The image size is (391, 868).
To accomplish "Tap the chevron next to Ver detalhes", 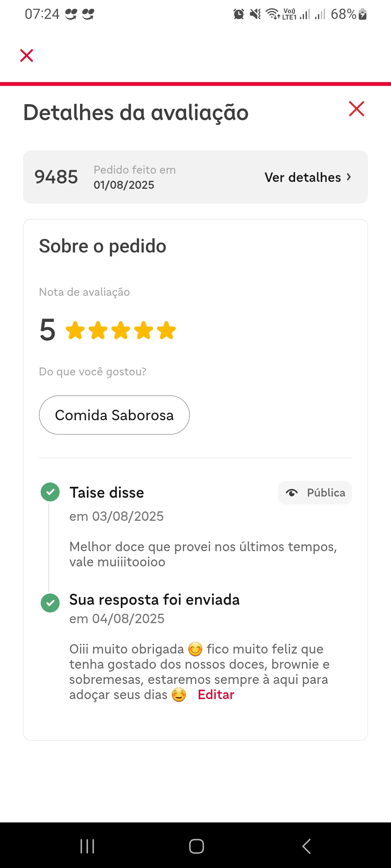I will pyautogui.click(x=349, y=177).
